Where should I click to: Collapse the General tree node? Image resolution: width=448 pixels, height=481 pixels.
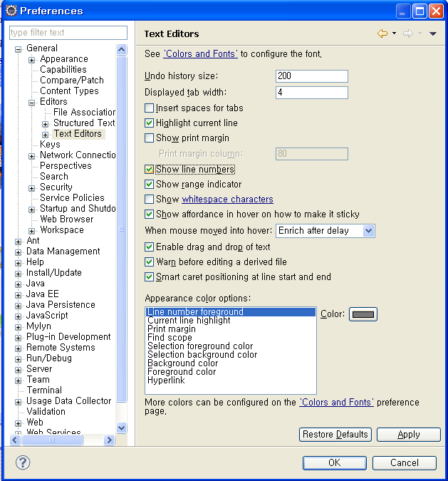tap(19, 48)
